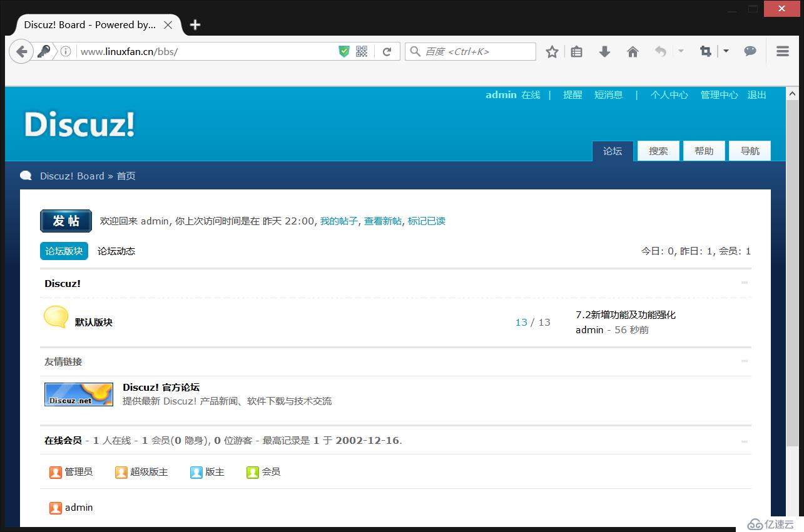Open 管理中心 admin panel
The width and height of the screenshot is (804, 532).
720,95
